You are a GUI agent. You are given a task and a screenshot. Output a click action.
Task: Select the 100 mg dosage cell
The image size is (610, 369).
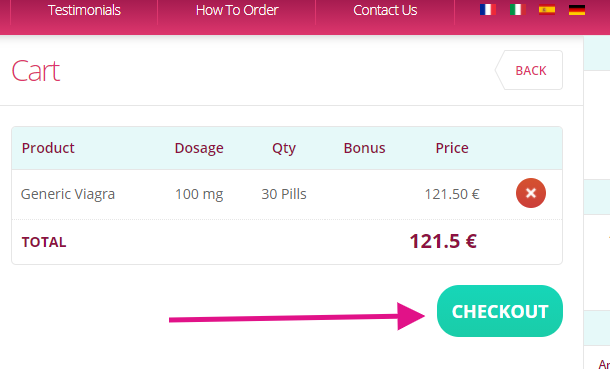click(199, 194)
